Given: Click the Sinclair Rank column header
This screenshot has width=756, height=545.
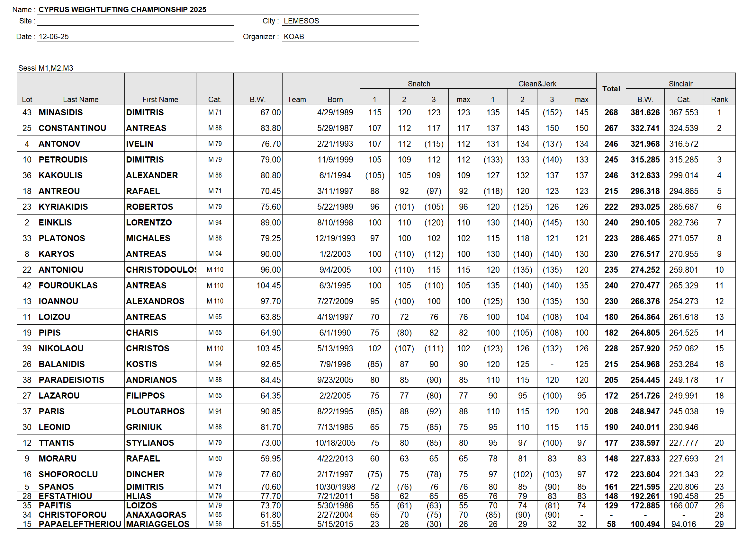Looking at the screenshot, I should (719, 99).
